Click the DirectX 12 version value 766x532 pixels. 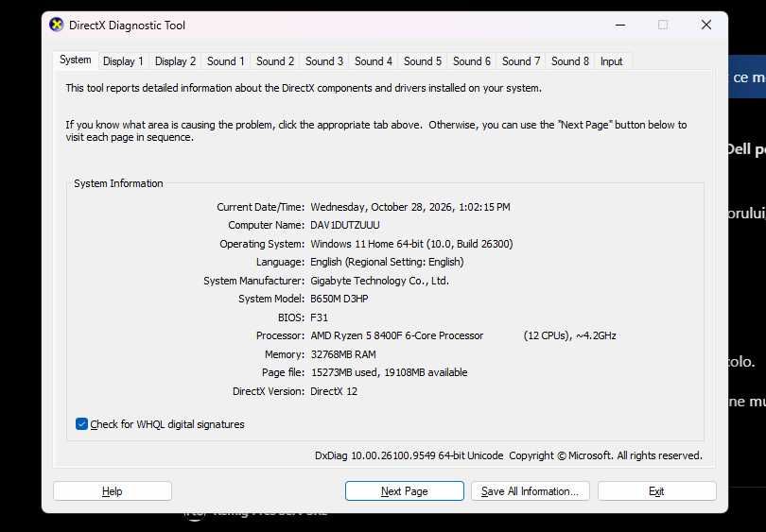(334, 391)
